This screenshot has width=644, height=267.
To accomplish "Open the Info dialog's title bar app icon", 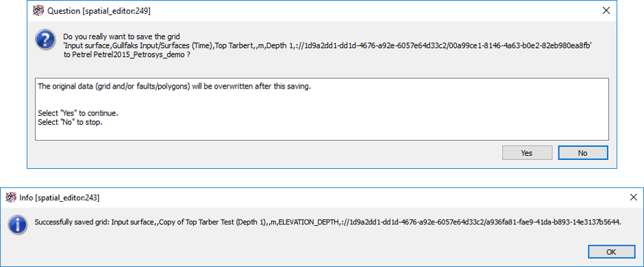I will pos(11,198).
